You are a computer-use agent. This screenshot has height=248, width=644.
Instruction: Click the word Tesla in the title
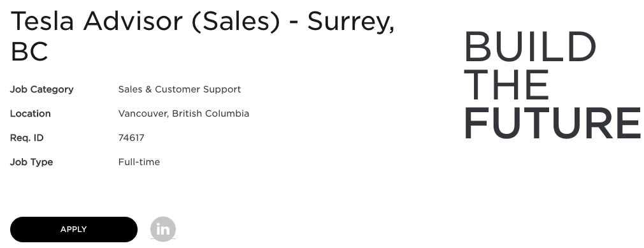(42, 20)
